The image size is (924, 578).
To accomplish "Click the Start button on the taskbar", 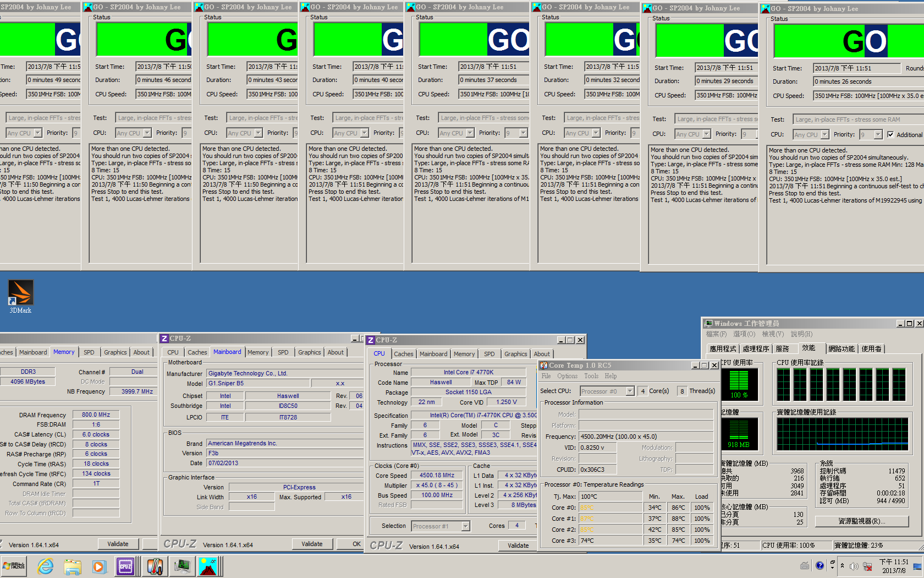I will (x=14, y=566).
